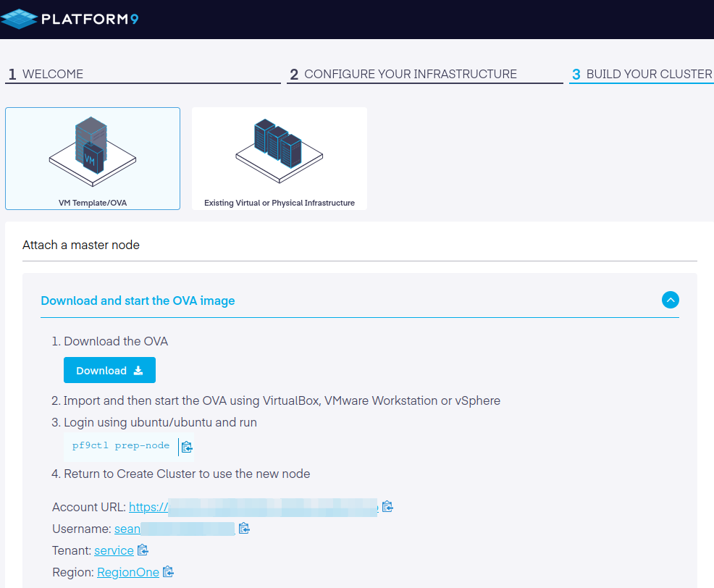Image resolution: width=714 pixels, height=588 pixels.
Task: Collapse the Download and start OVA section
Action: point(671,300)
